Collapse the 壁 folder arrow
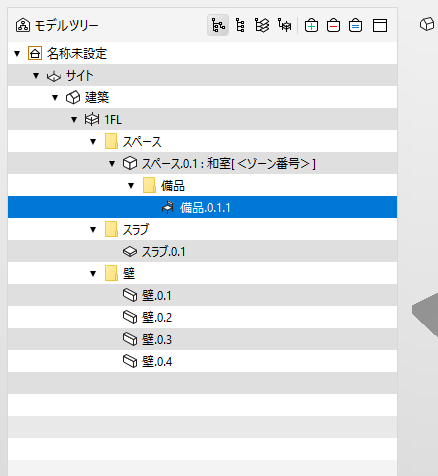The image size is (438, 476). tap(93, 274)
